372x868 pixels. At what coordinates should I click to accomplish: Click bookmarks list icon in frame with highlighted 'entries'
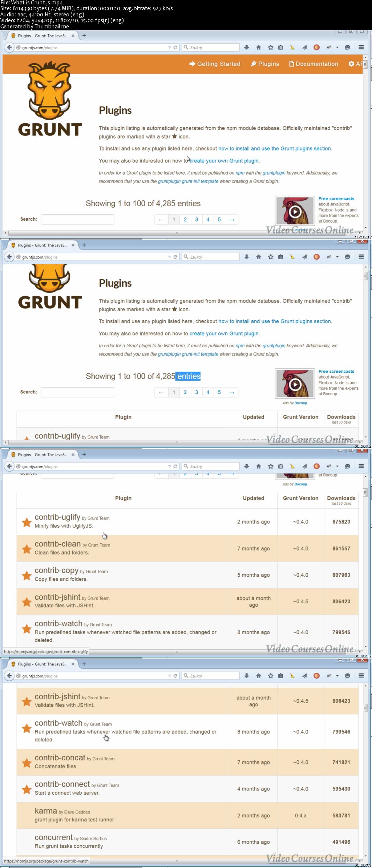click(280, 257)
